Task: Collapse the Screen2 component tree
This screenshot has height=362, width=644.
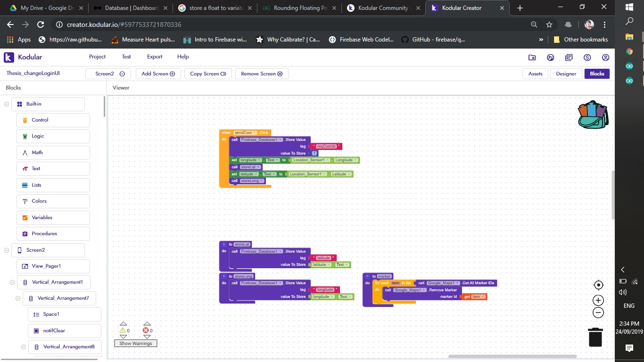Action: (7, 250)
